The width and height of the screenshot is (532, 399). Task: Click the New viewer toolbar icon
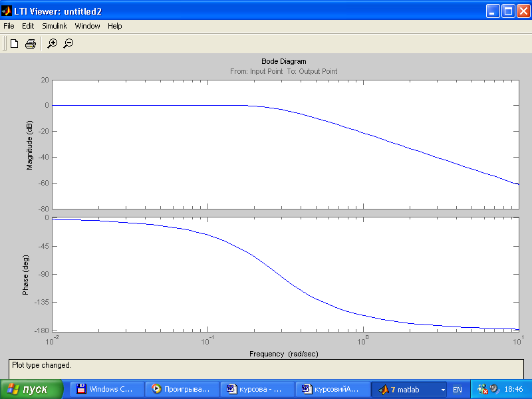tap(14, 43)
